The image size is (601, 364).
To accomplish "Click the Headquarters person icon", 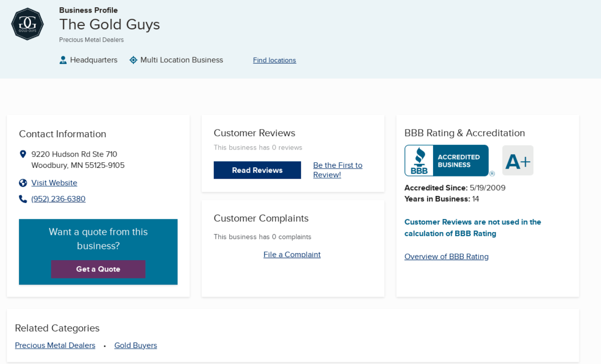I will point(63,60).
